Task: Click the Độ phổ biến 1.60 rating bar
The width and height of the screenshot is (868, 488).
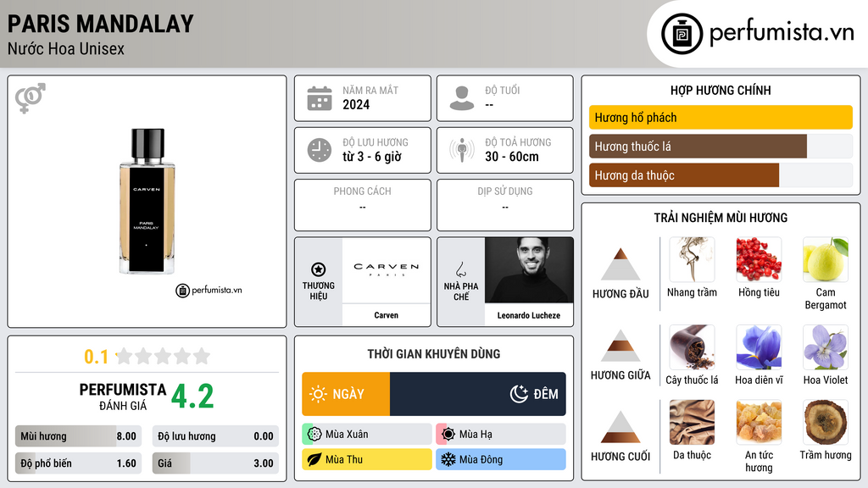Action: pos(79,463)
